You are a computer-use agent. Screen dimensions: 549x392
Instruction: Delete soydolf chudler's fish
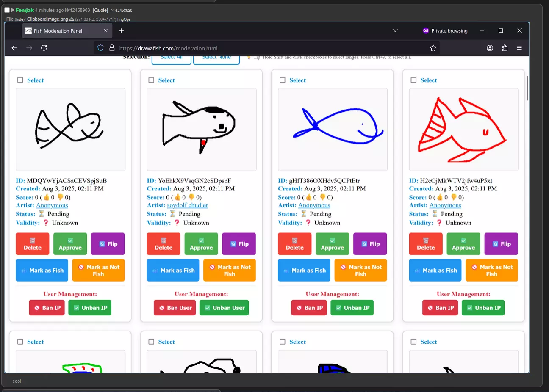(x=164, y=244)
